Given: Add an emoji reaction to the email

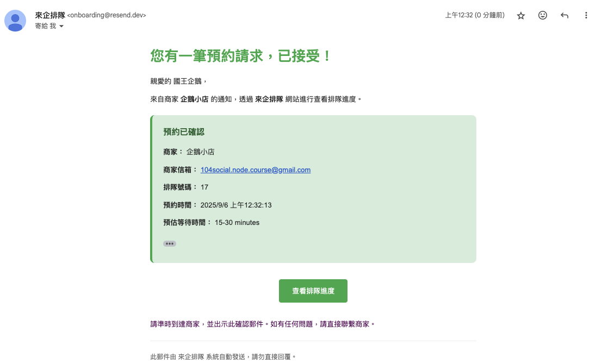Looking at the screenshot, I should coord(543,16).
